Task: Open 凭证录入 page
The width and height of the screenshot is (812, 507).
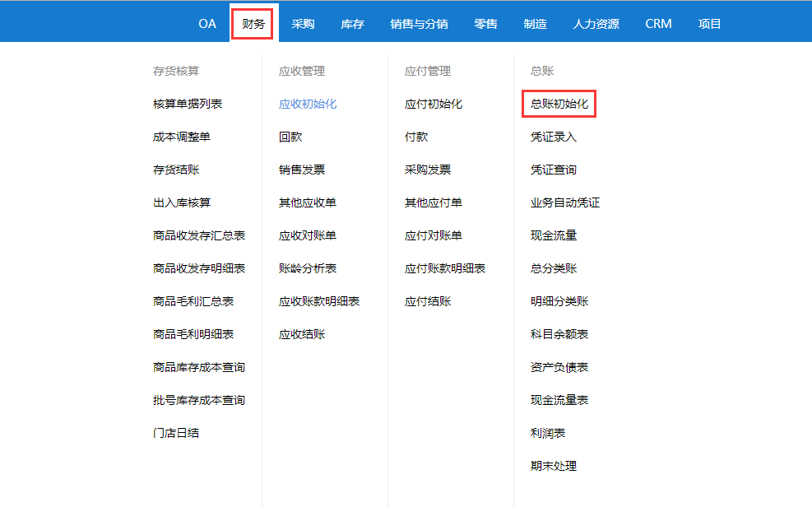Action: (x=554, y=137)
